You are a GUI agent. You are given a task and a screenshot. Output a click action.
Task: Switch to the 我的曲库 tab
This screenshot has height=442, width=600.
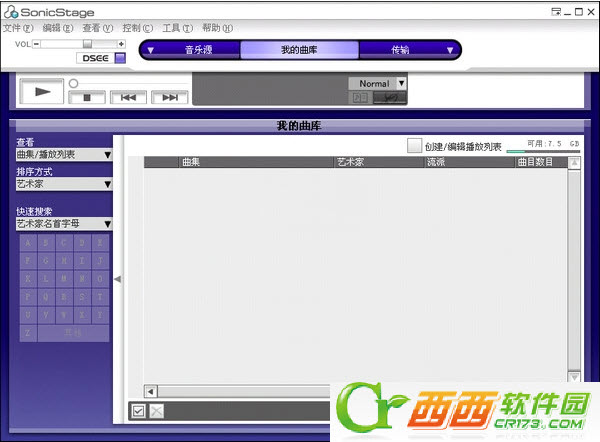point(299,50)
